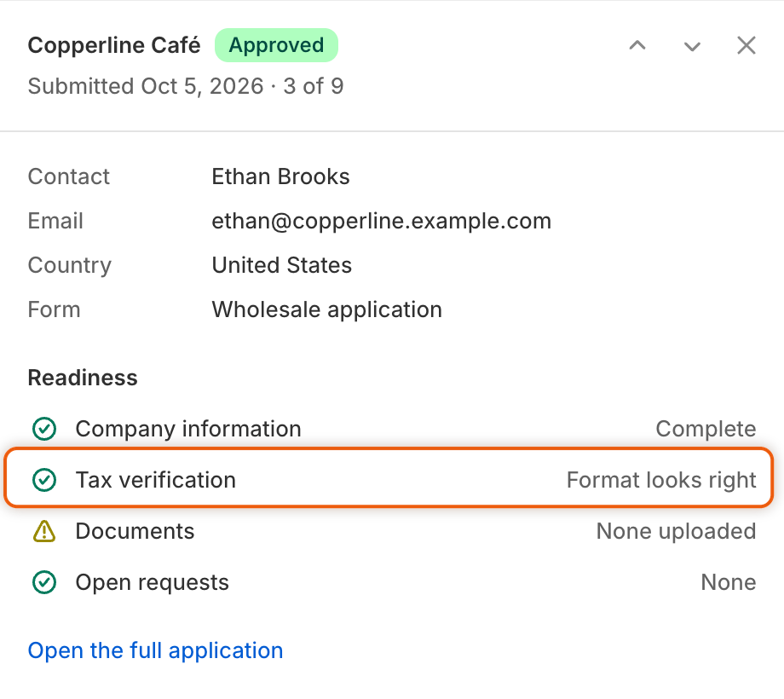Open the full application link
Image resolution: width=784 pixels, height=699 pixels.
tap(155, 650)
